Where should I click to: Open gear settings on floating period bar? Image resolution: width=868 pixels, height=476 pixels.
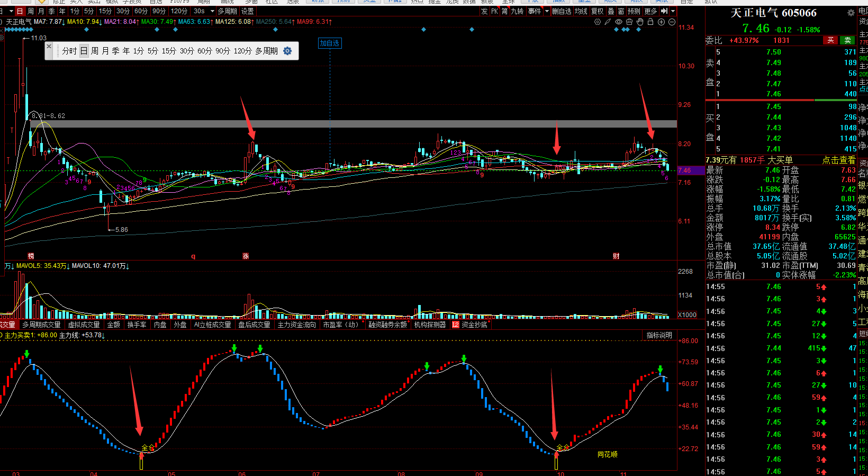[287, 51]
